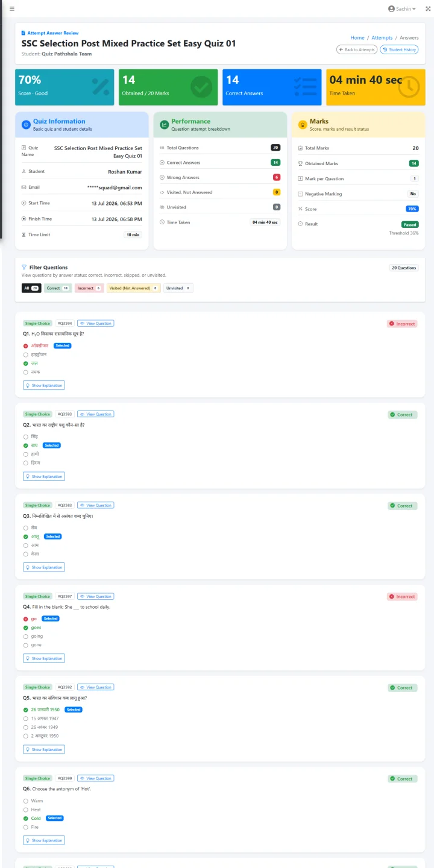
Task: Click the person icon beside Student row
Action: pos(24,171)
